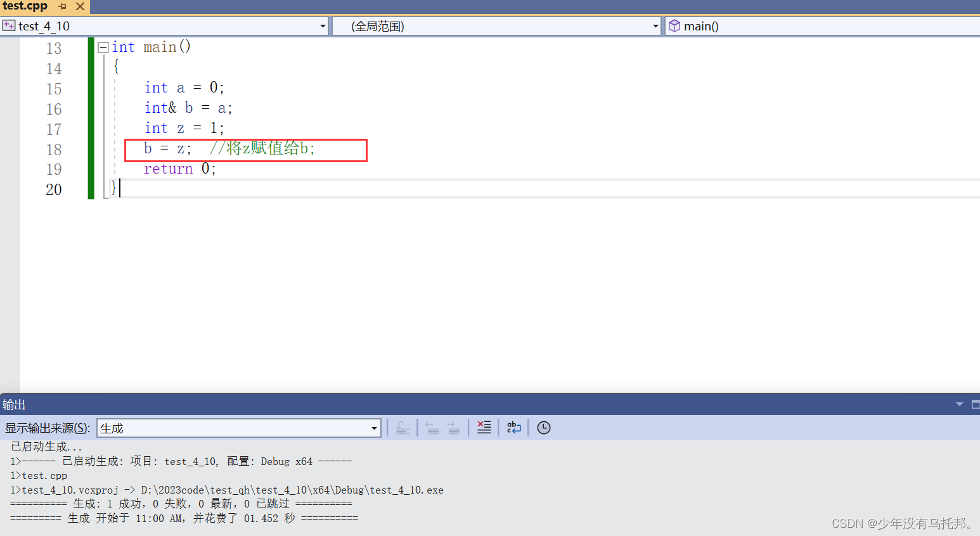Click the '显示输出来源(S):' label
This screenshot has height=536, width=980.
pos(48,428)
